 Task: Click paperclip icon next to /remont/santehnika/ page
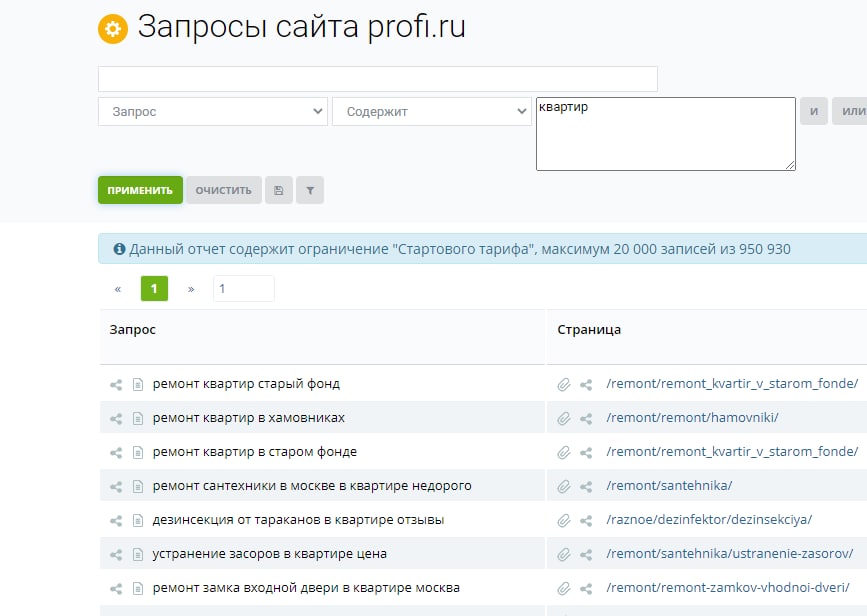coord(563,487)
